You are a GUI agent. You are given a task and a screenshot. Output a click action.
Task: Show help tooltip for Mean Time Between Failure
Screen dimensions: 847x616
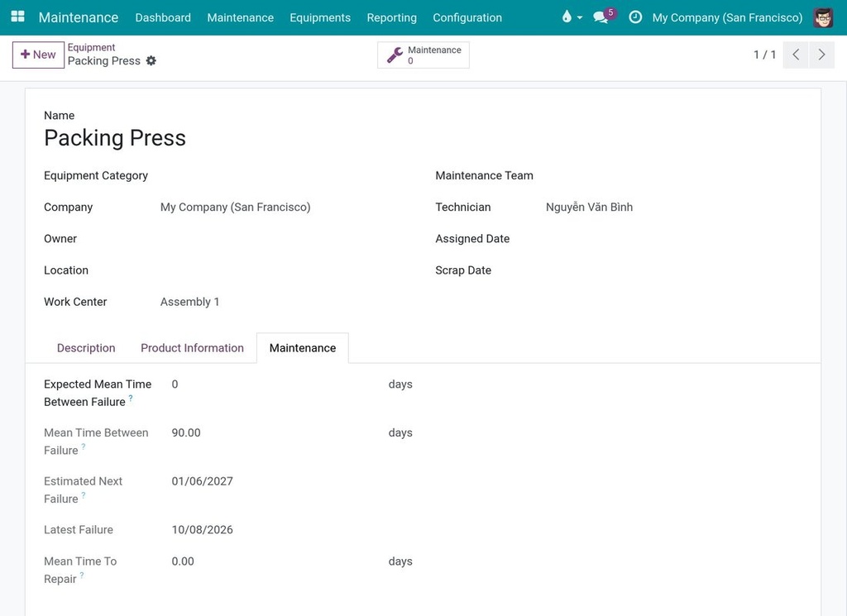point(84,446)
